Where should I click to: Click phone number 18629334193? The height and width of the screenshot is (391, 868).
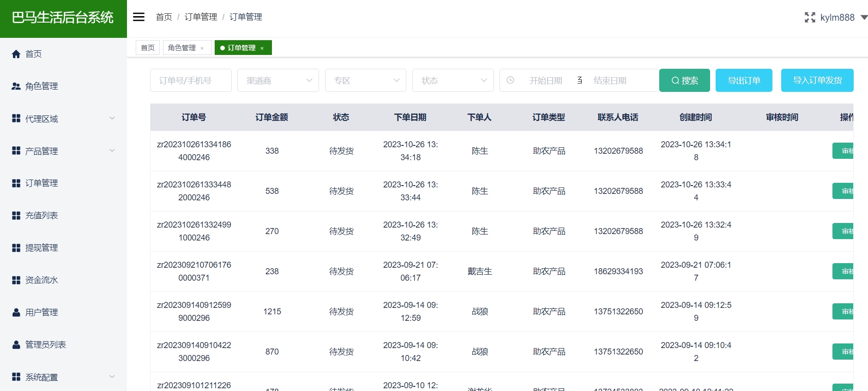[x=618, y=271]
